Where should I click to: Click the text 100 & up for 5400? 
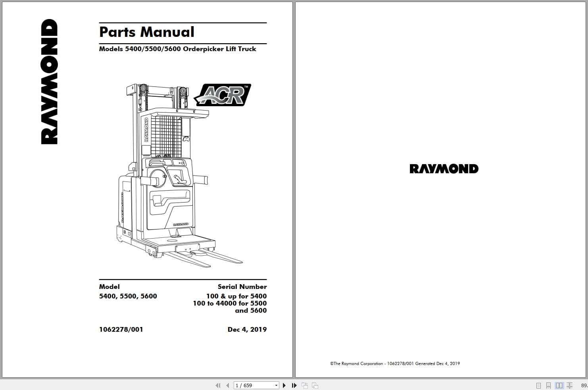(x=236, y=296)
